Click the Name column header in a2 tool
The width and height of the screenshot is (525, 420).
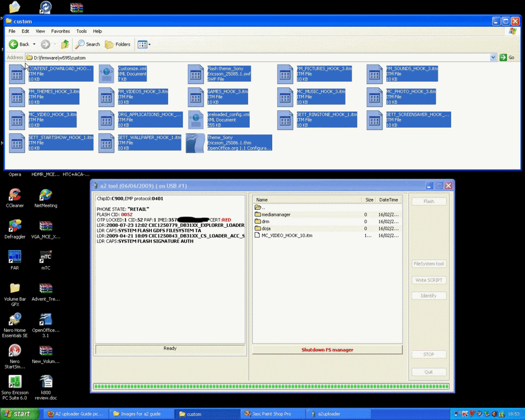tap(308, 199)
